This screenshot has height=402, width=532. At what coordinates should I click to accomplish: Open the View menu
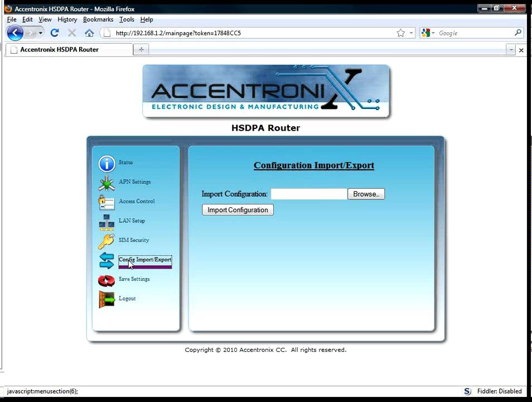tap(45, 20)
